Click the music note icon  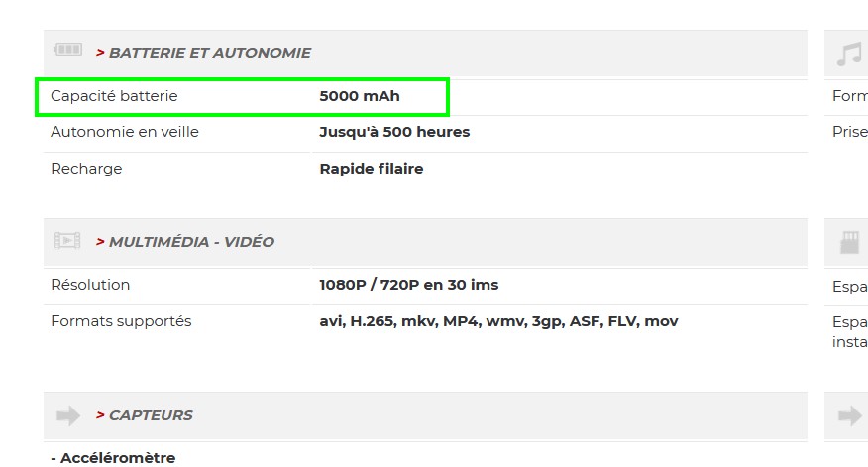[x=849, y=54]
